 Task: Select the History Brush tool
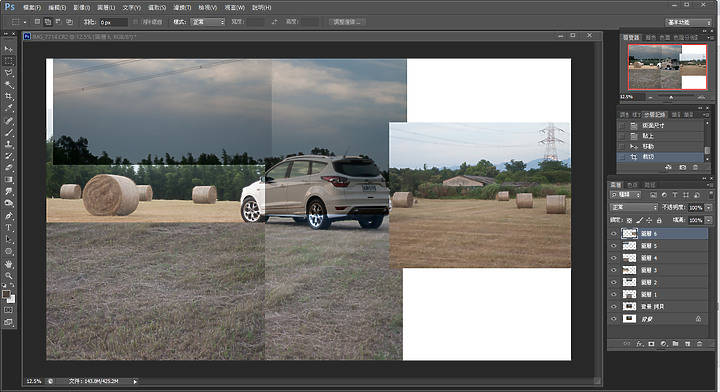point(9,156)
